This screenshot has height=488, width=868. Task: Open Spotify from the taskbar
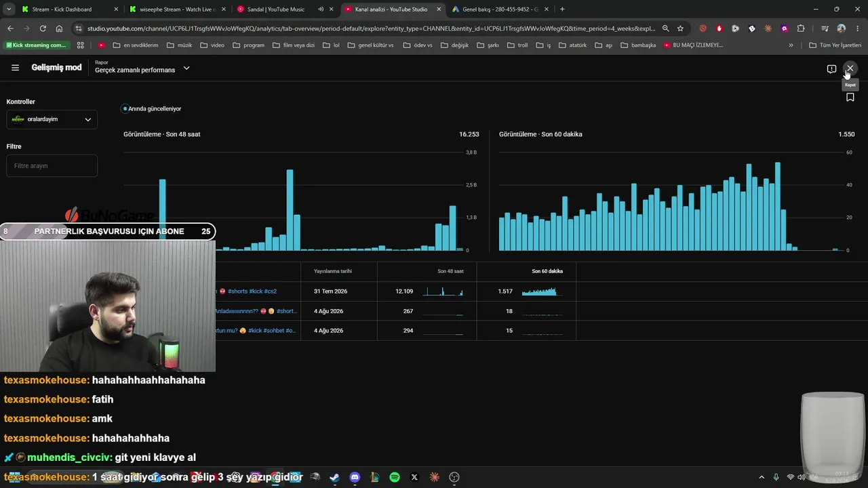pyautogui.click(x=395, y=477)
